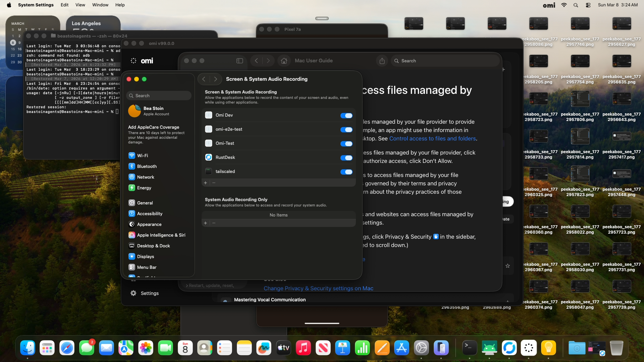Select Desktop & Dock settings
The width and height of the screenshot is (644, 362).
tap(153, 246)
